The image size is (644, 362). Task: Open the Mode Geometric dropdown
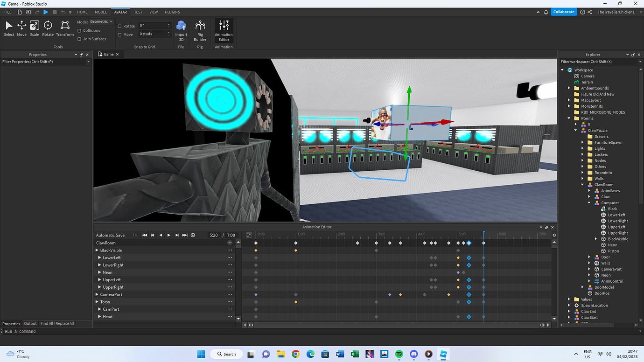pos(101,22)
